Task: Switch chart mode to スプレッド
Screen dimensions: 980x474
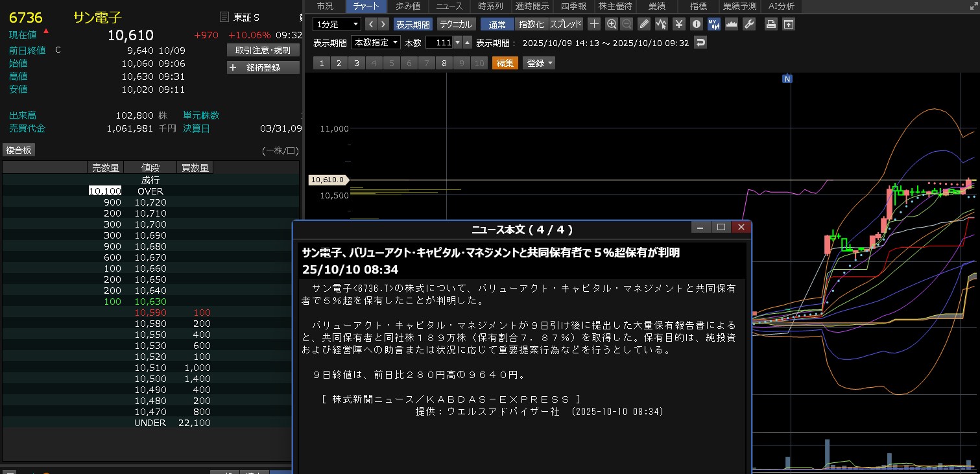Action: click(566, 25)
